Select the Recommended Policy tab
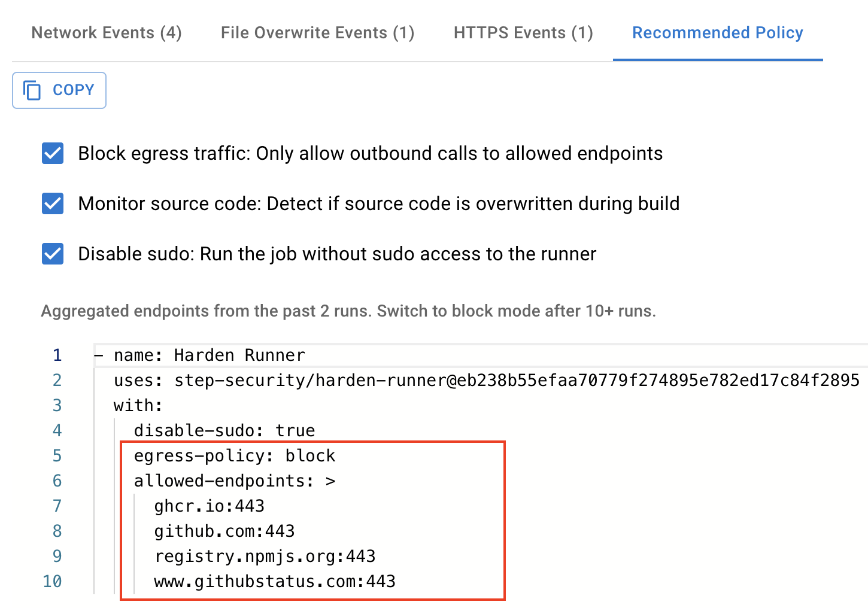868x608 pixels. tap(718, 32)
